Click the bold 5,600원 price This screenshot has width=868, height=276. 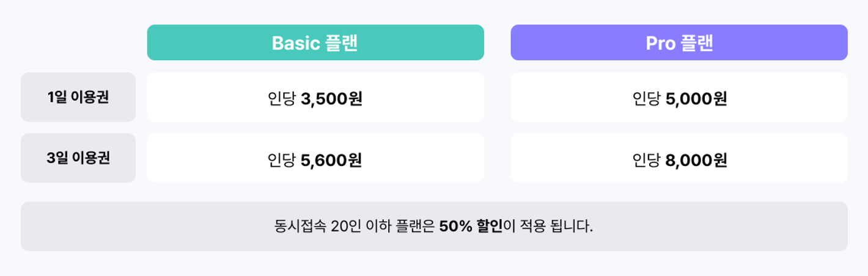tap(331, 160)
